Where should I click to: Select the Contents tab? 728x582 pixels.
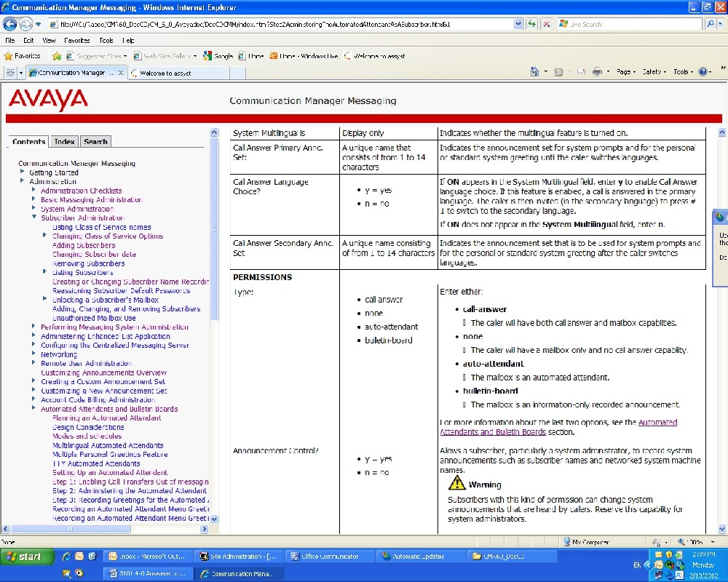[28, 142]
